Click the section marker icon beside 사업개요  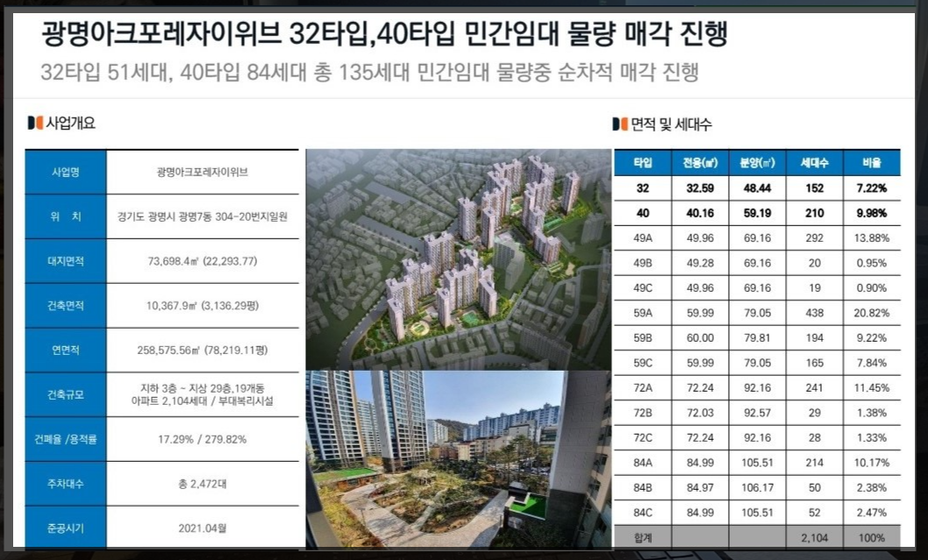tap(35, 123)
